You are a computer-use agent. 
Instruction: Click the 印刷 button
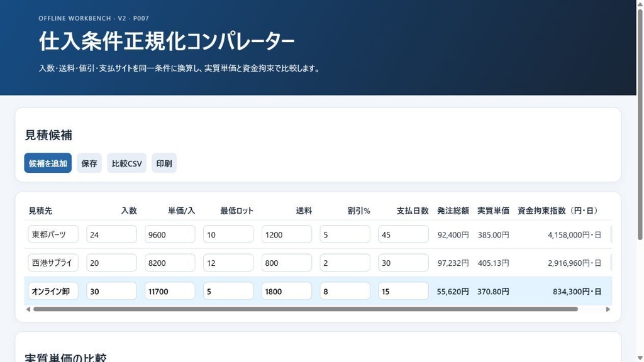(164, 163)
